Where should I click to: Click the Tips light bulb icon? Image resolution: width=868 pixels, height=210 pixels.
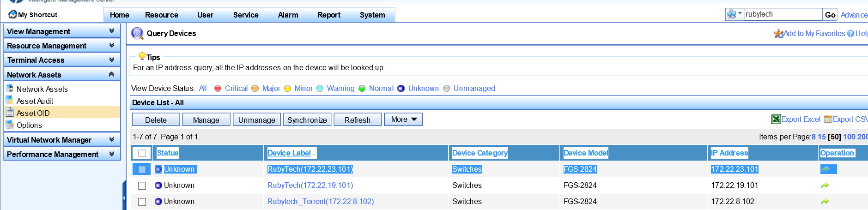pos(142,56)
